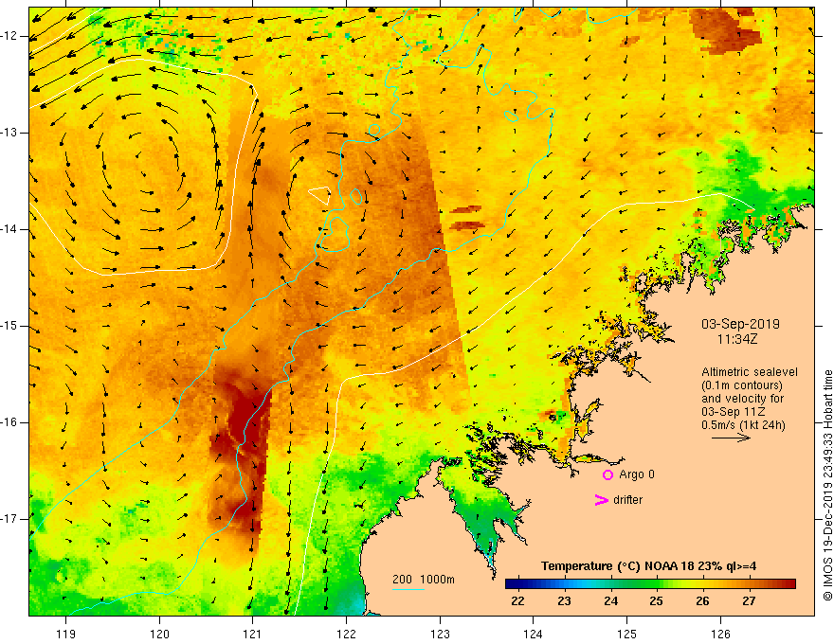Click latitude axis label -12
The image size is (834, 644).
point(9,36)
